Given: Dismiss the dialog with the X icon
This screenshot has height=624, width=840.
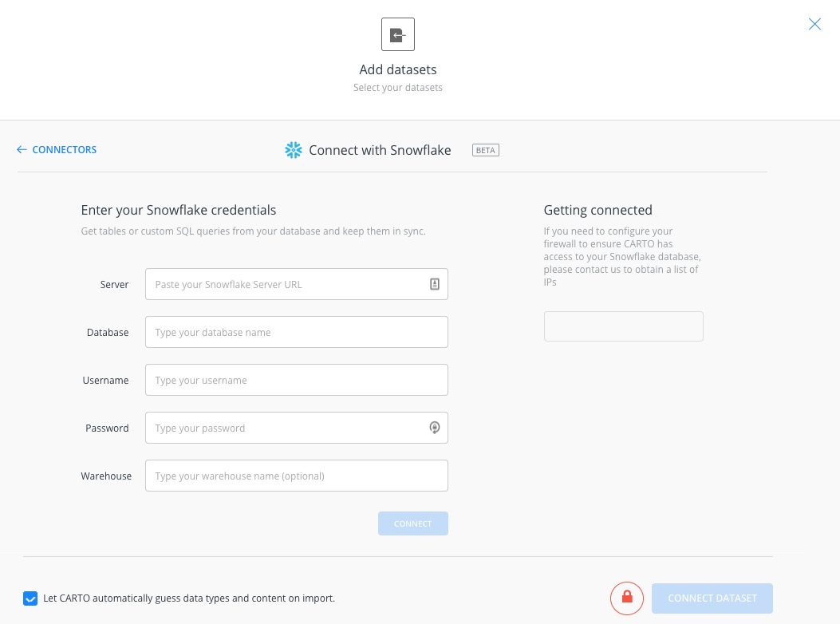Looking at the screenshot, I should click(x=814, y=24).
